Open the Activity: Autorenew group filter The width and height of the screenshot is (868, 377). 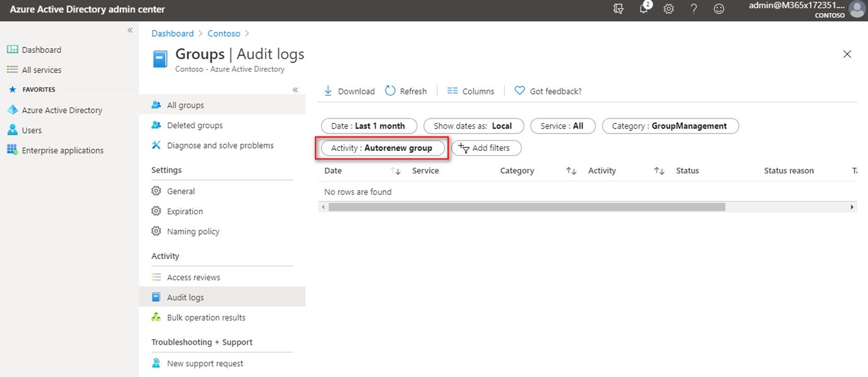pyautogui.click(x=382, y=148)
